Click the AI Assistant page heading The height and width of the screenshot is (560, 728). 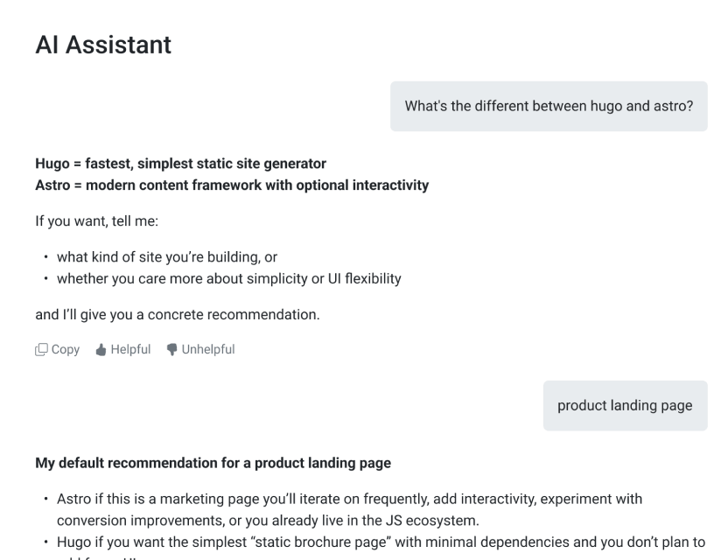click(103, 45)
